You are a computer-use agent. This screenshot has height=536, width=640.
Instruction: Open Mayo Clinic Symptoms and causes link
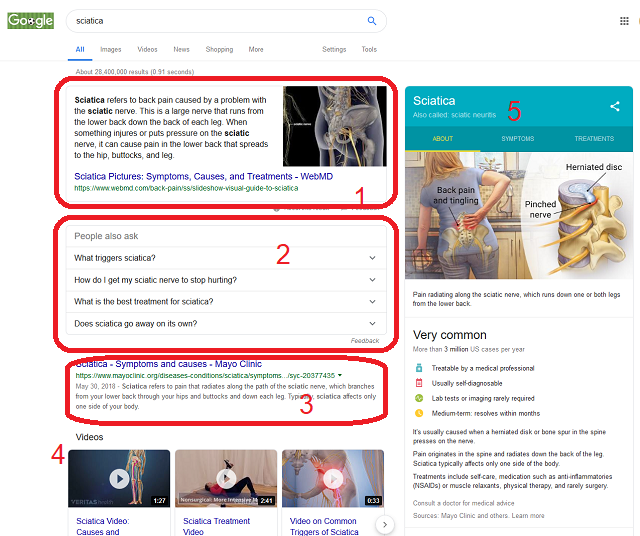pyautogui.click(x=169, y=364)
